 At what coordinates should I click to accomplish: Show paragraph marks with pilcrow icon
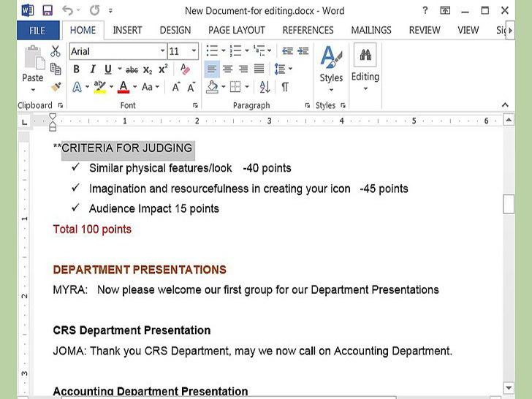(x=284, y=87)
